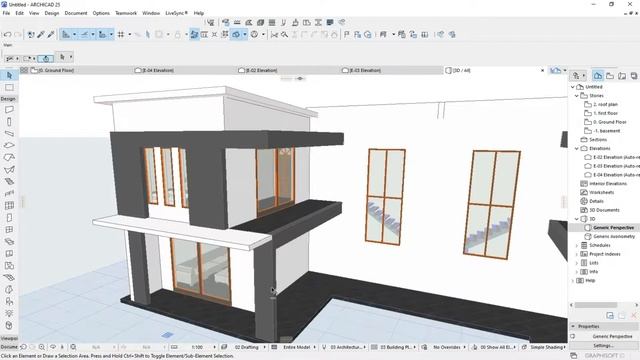Click the Settings... button in Properties
Screen dimensions: 640x360
click(603, 346)
